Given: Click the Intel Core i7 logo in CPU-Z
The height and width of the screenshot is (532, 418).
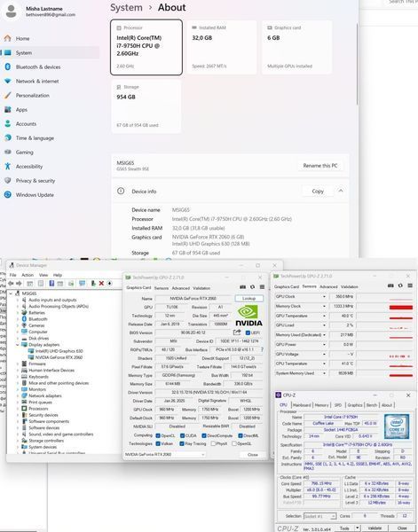Looking at the screenshot, I should pos(397,426).
